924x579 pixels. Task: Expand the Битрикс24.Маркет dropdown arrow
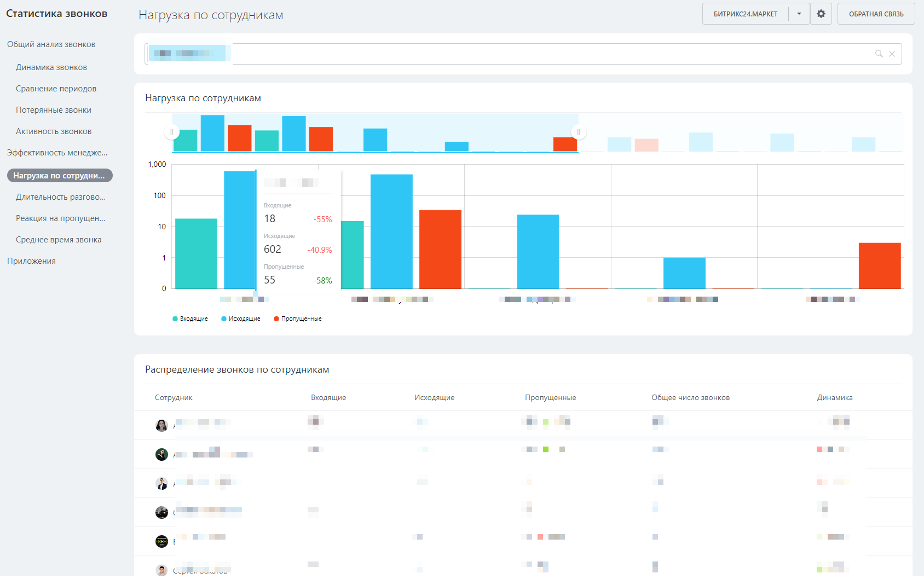click(799, 14)
